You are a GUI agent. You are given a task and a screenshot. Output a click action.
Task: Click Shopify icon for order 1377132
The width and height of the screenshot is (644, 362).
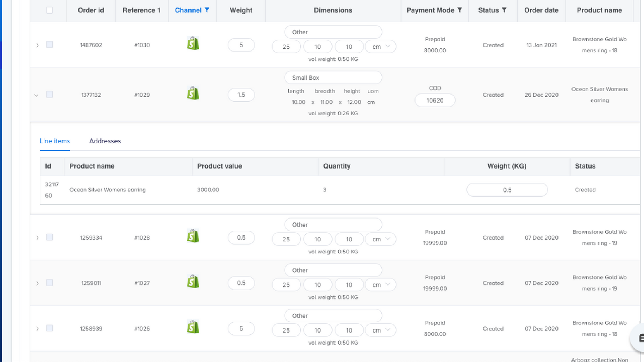(x=193, y=93)
